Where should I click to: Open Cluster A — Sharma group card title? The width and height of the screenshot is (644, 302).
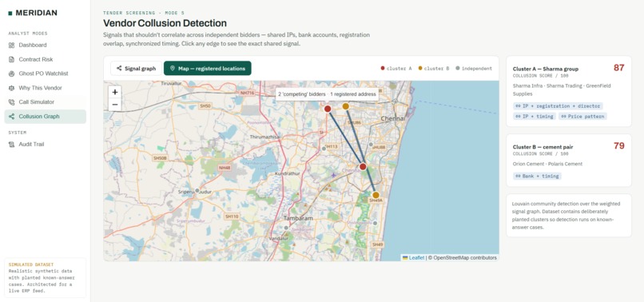(546, 69)
